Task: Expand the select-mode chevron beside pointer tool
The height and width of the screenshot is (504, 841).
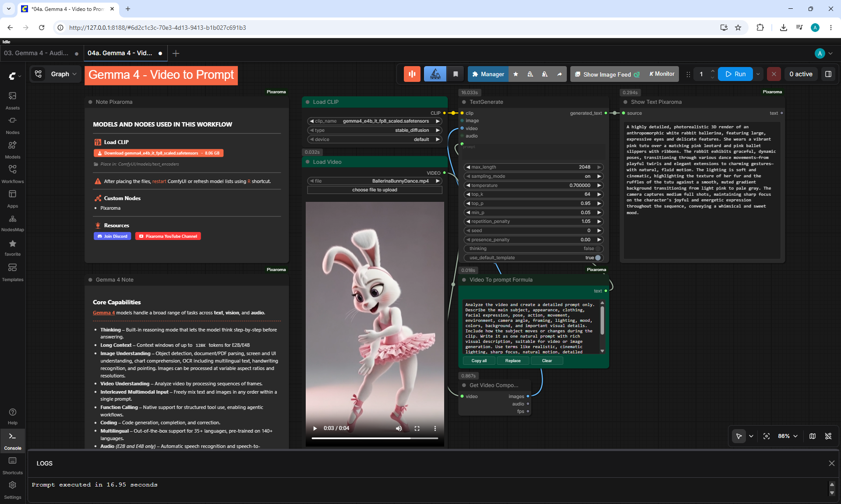Action: [x=751, y=436]
